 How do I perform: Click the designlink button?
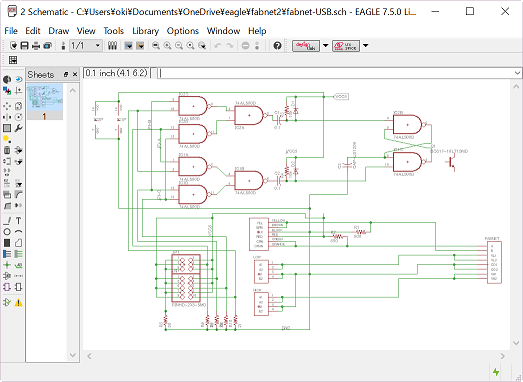(306, 46)
